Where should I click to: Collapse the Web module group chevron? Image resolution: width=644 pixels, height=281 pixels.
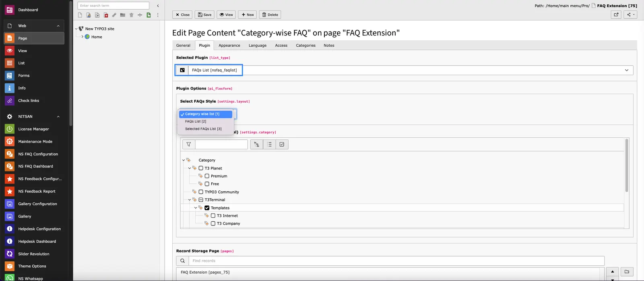click(58, 26)
